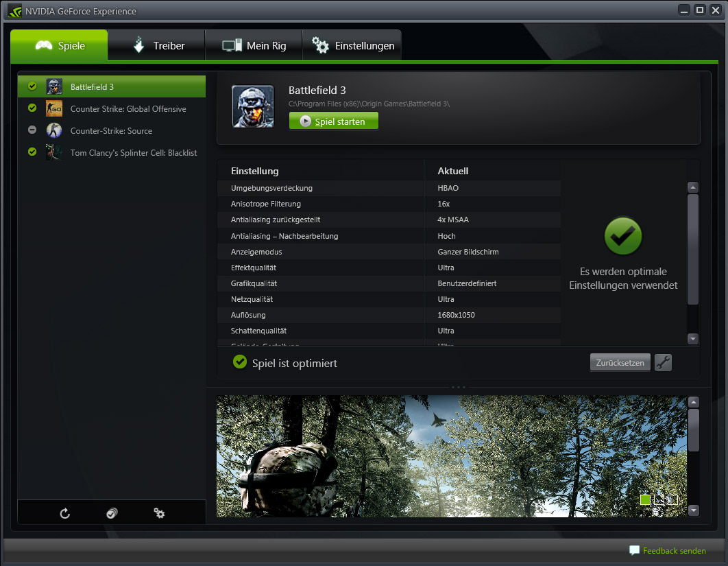Click the Spiel starten button

tap(333, 121)
